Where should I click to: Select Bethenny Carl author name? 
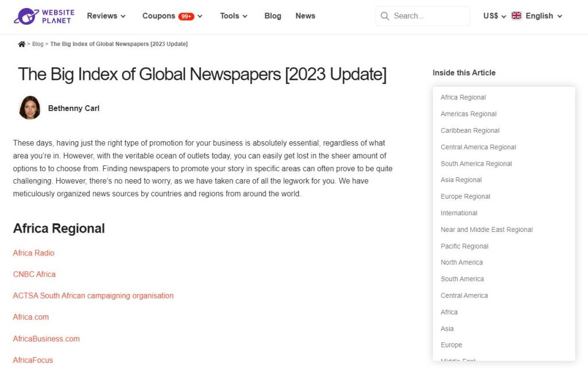click(73, 108)
